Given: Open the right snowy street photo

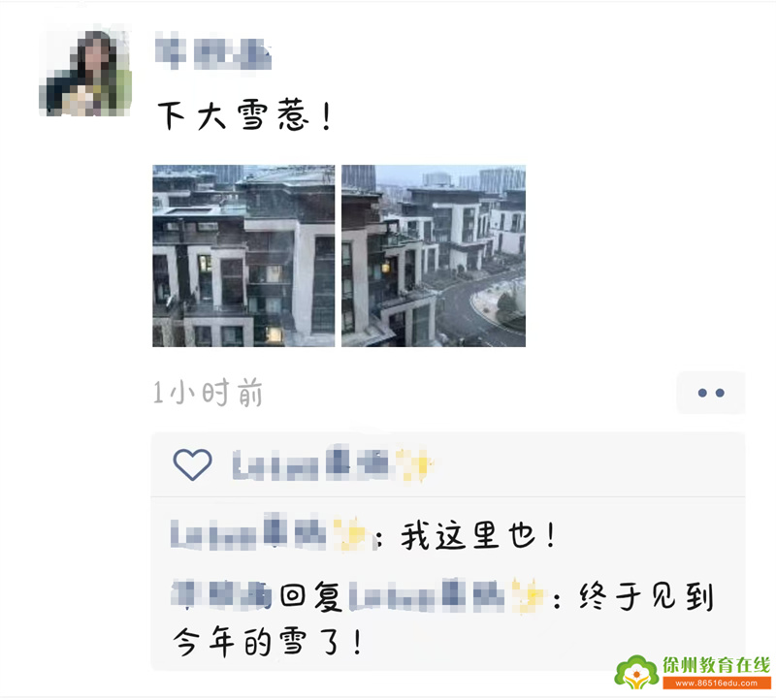Looking at the screenshot, I should [434, 256].
